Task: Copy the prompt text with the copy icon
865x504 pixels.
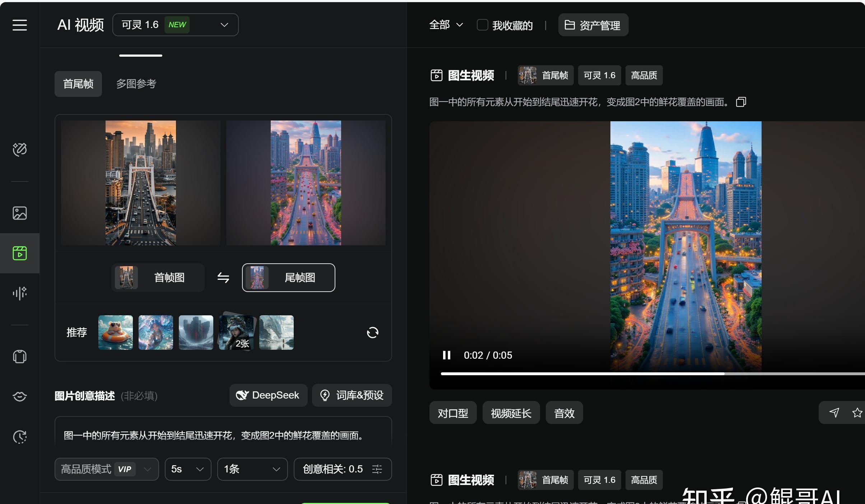Action: (741, 102)
